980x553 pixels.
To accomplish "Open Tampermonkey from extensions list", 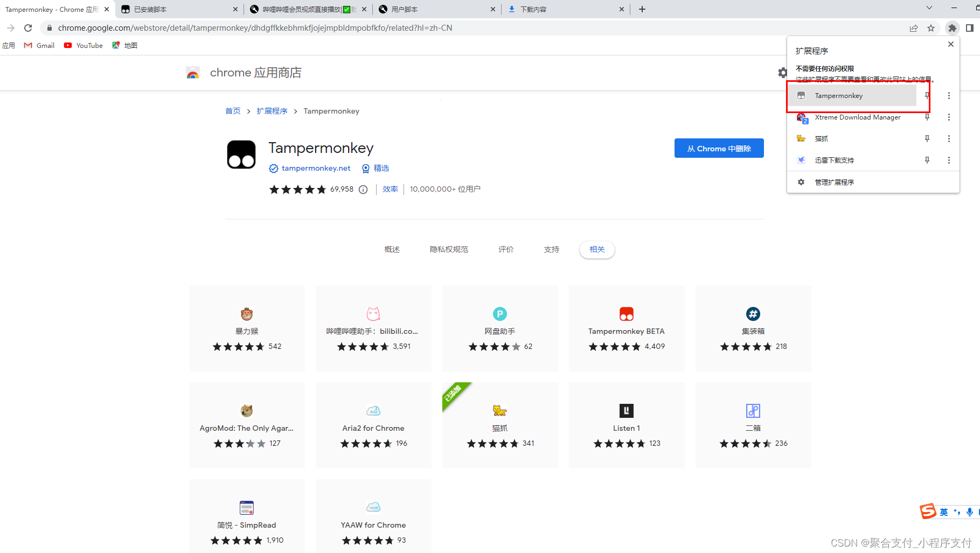I will coord(852,95).
